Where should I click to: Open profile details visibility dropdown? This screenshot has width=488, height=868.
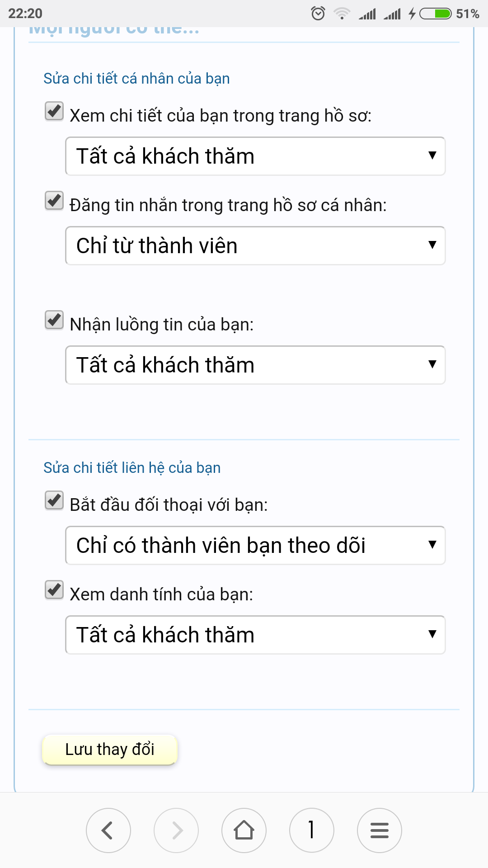tap(255, 156)
